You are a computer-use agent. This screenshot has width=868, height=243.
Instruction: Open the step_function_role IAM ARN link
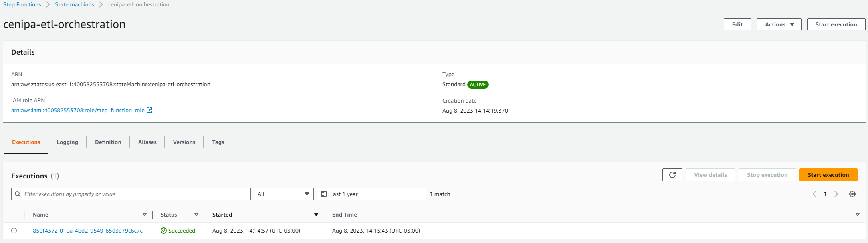click(x=78, y=110)
